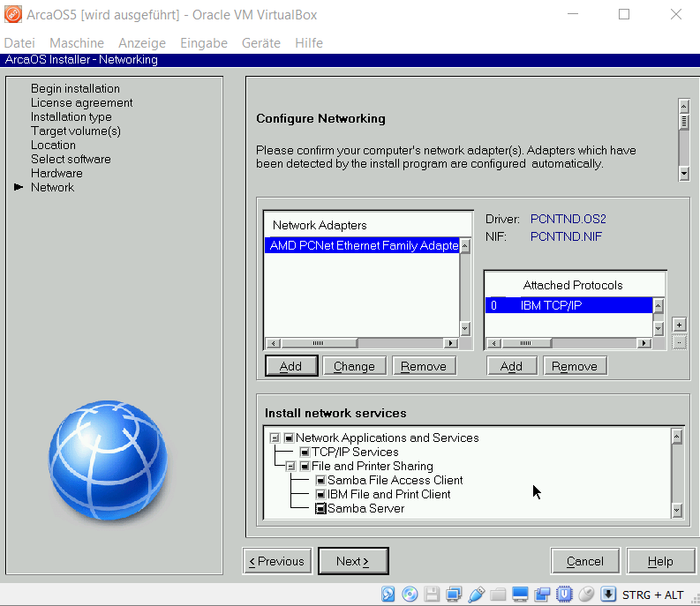
Task: Click the Network step in sidebar
Action: pos(52,187)
